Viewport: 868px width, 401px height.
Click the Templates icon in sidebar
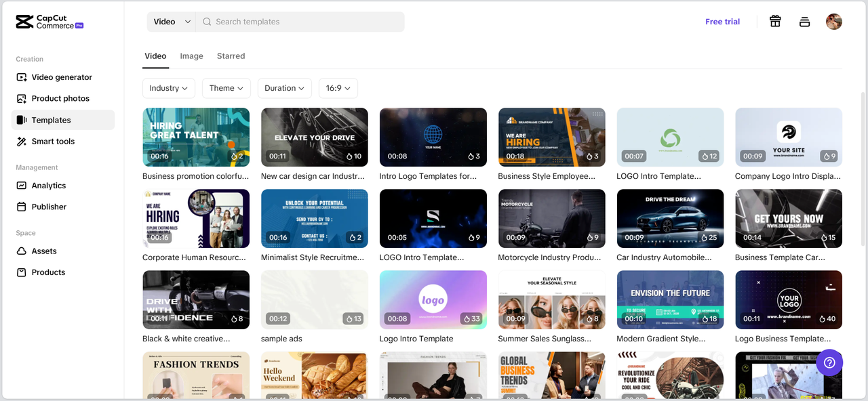[x=22, y=120]
